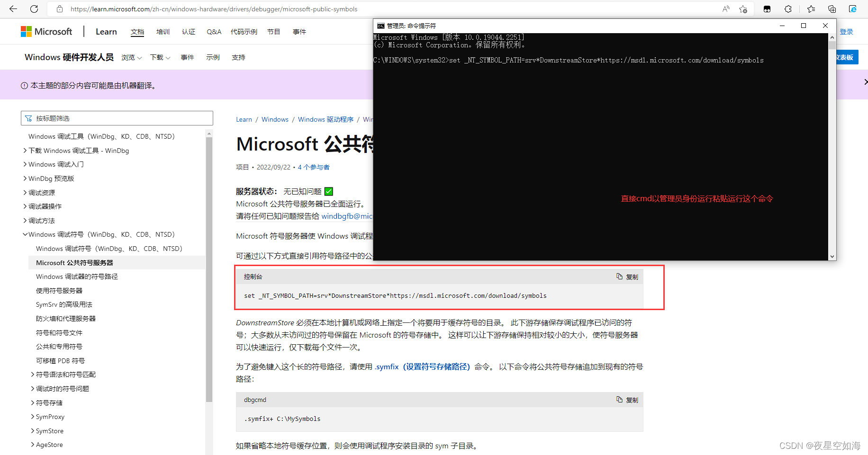Image resolution: width=868 pixels, height=455 pixels.
Task: Open the 下载 dropdown menu
Action: (x=160, y=57)
